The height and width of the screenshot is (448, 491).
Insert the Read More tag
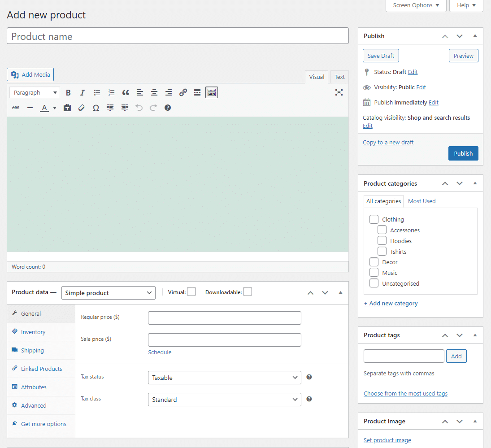pyautogui.click(x=197, y=92)
